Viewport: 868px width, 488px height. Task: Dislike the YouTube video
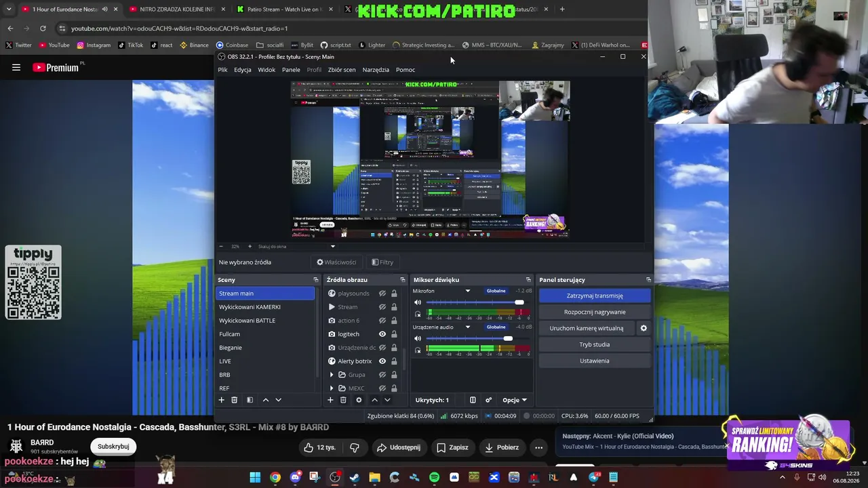(354, 447)
